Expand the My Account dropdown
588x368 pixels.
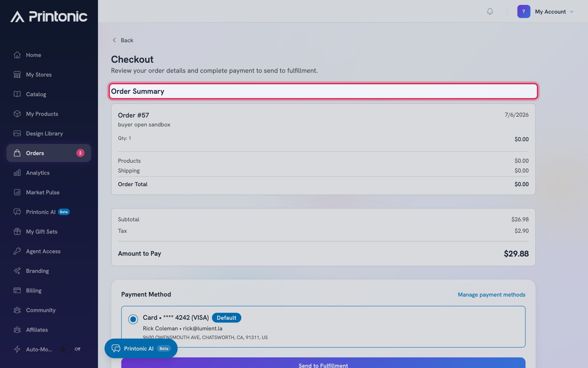(x=554, y=12)
